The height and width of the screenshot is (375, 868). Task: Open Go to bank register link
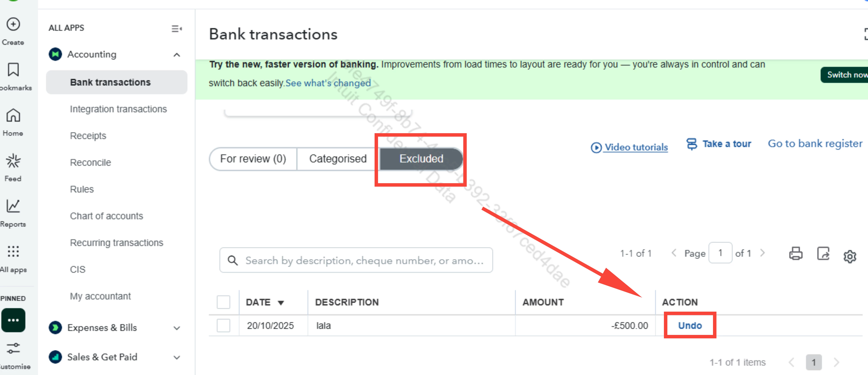click(815, 144)
